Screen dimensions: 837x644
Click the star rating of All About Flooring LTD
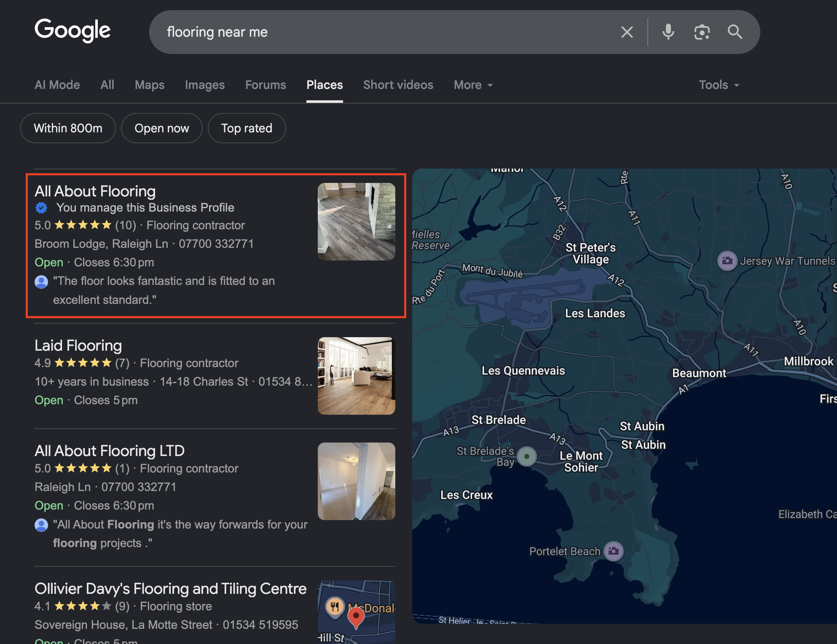pos(83,468)
